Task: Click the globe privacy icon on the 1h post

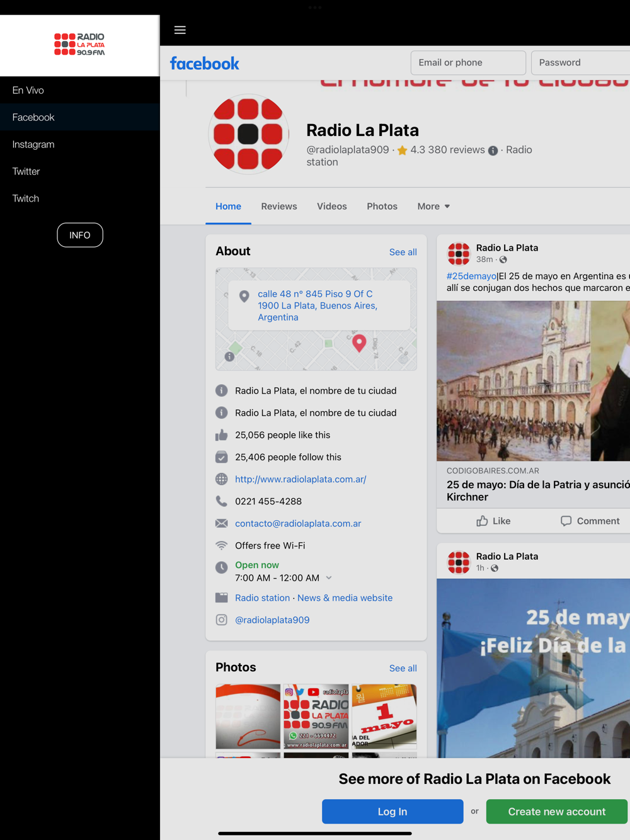Action: [x=495, y=568]
